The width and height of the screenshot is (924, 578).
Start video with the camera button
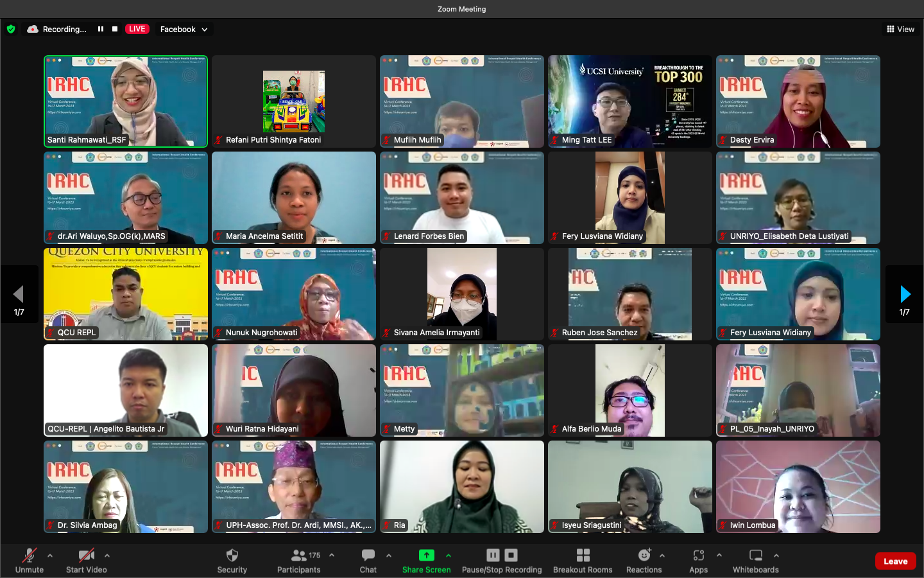click(x=86, y=560)
